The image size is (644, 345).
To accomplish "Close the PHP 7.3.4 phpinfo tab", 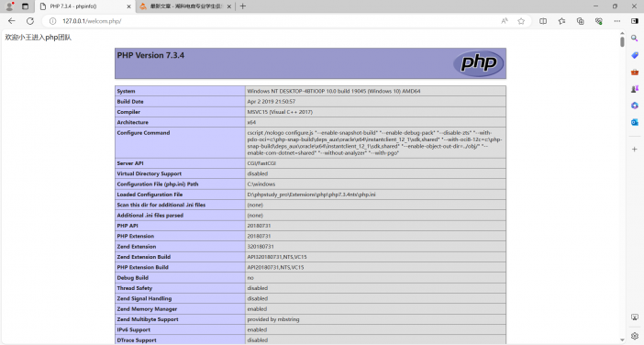I will pyautogui.click(x=128, y=6).
